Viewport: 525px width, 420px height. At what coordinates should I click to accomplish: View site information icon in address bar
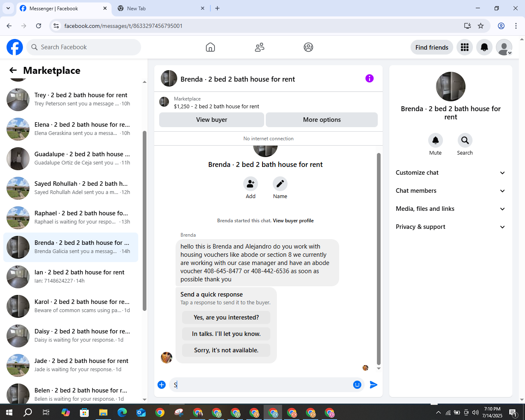(56, 26)
